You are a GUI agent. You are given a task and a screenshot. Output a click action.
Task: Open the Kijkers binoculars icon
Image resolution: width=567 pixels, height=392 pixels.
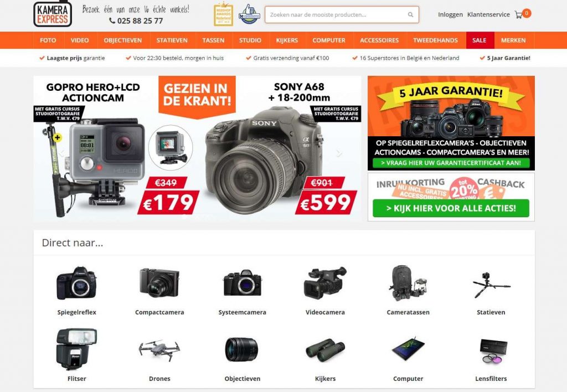pos(325,350)
